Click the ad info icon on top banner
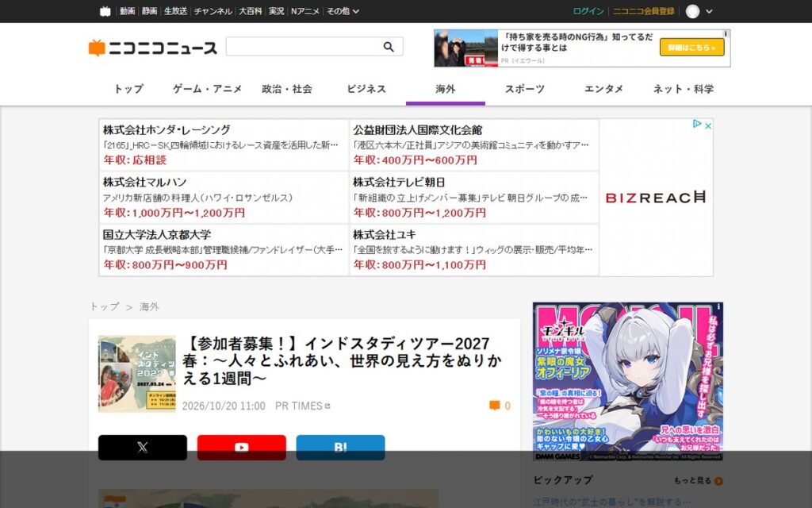Viewport: 812px width, 508px height. (726, 33)
